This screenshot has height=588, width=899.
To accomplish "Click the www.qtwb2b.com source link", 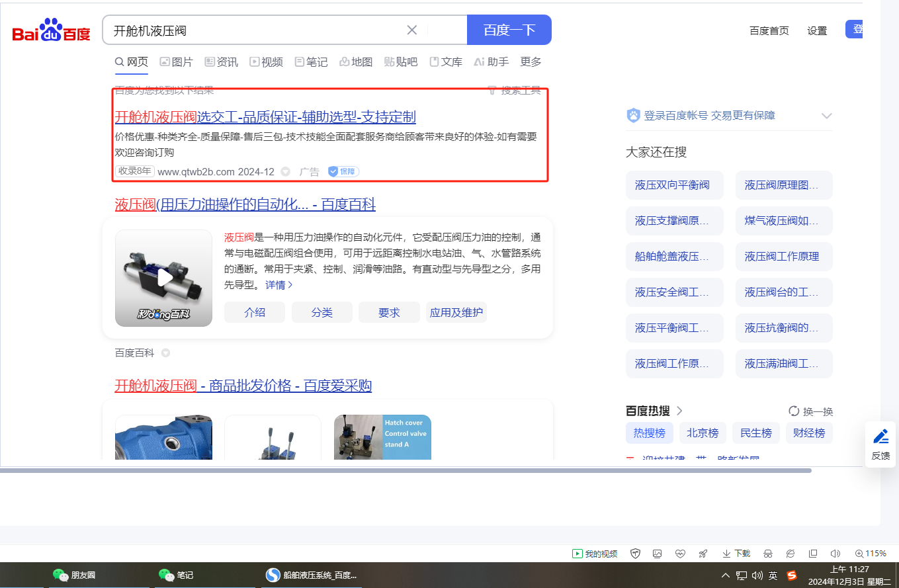I will pos(196,171).
